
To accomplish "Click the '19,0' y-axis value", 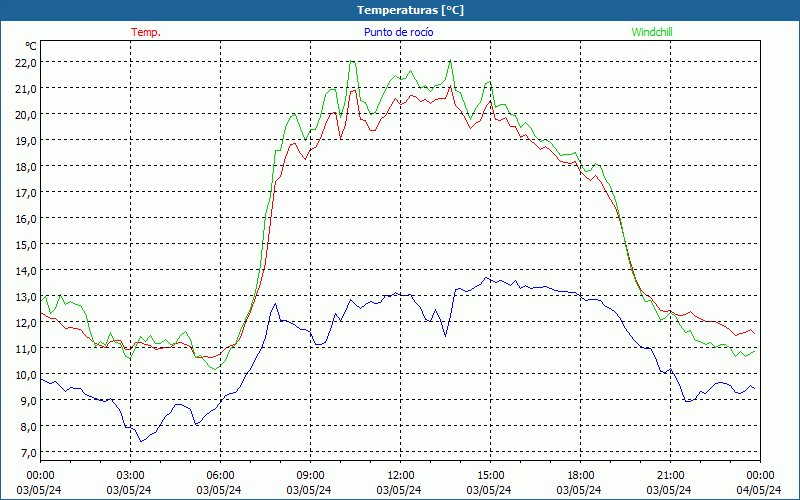I will (x=26, y=141).
